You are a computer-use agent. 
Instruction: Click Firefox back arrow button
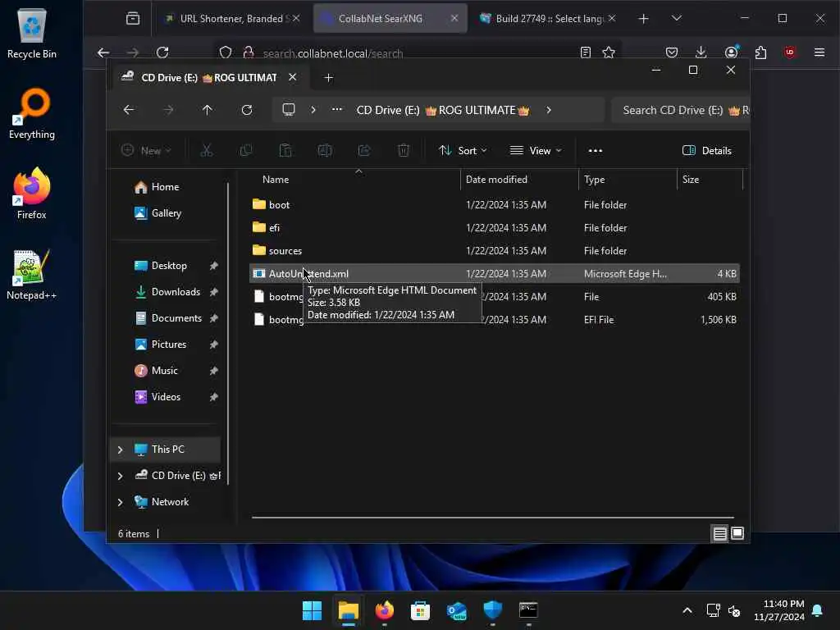(103, 52)
